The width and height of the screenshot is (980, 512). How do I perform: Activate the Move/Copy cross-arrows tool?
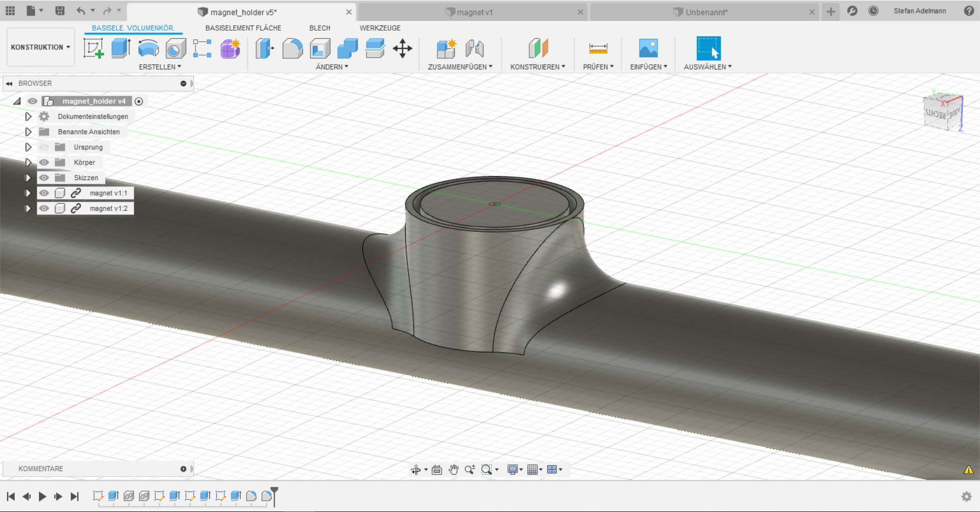coord(402,48)
